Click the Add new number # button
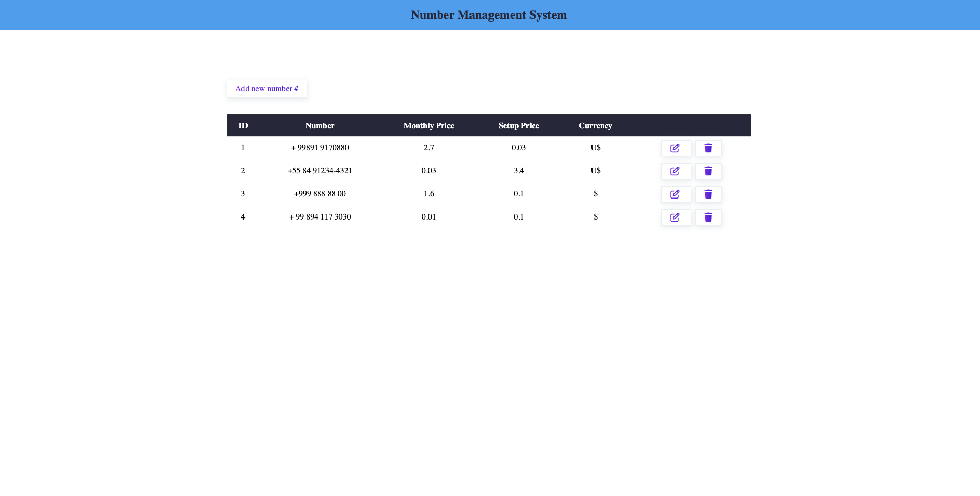 pyautogui.click(x=267, y=89)
